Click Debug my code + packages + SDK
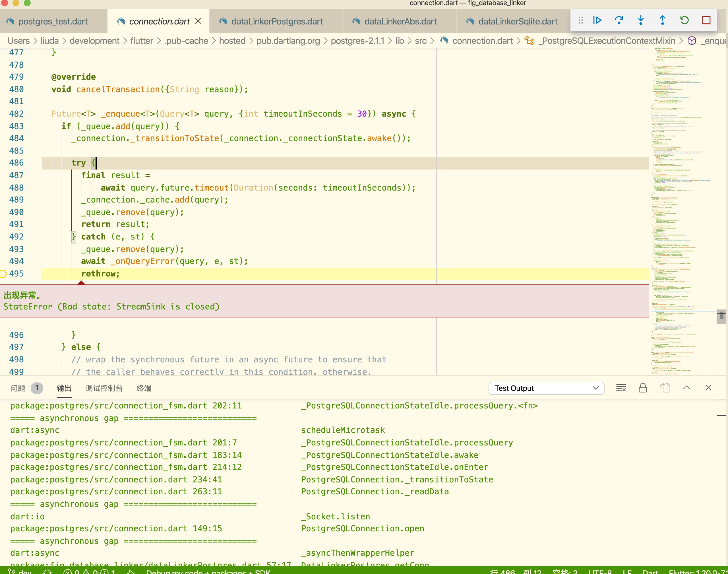The image size is (728, 574). pos(208,571)
